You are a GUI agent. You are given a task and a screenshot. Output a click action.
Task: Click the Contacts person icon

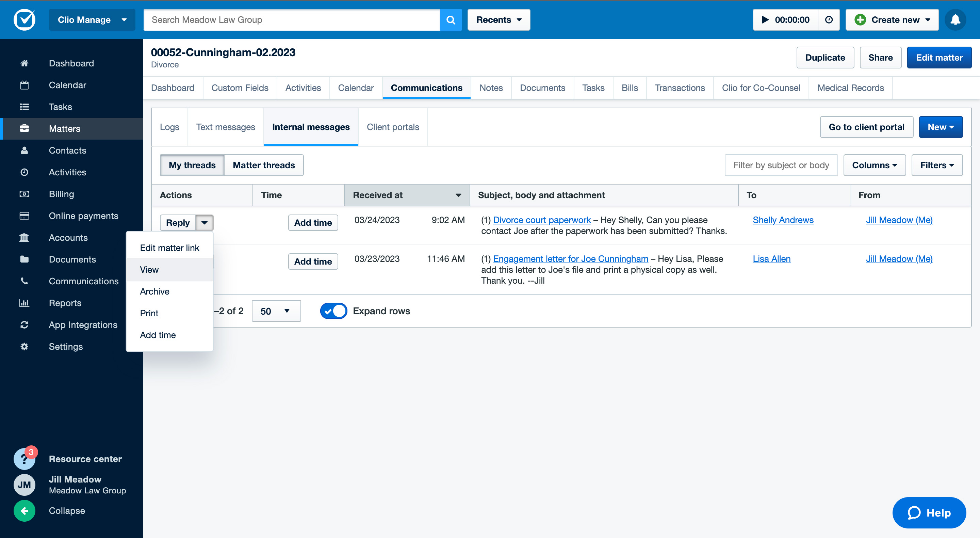[x=24, y=151]
